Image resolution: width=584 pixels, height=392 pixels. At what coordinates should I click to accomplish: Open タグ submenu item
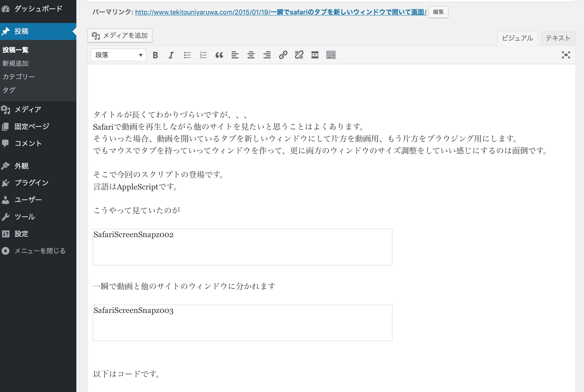coord(9,90)
